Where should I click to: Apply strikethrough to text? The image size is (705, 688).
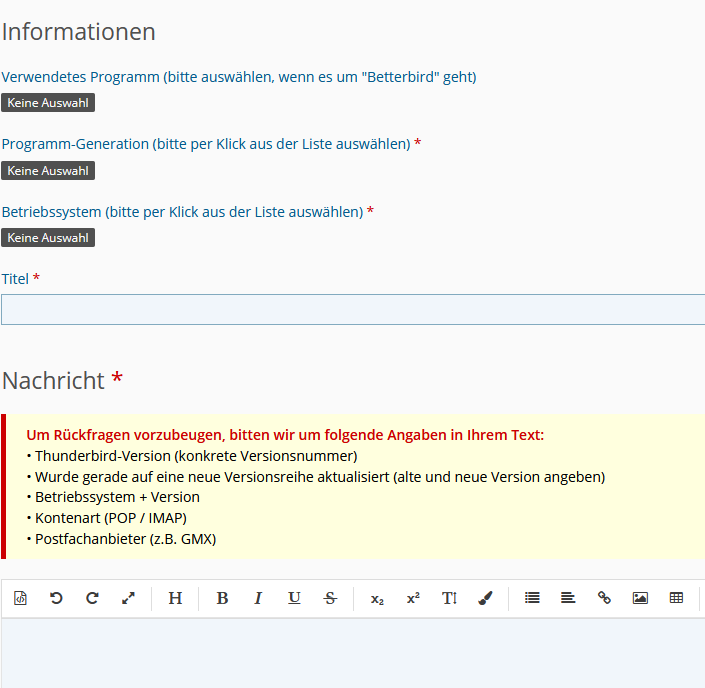pos(330,598)
